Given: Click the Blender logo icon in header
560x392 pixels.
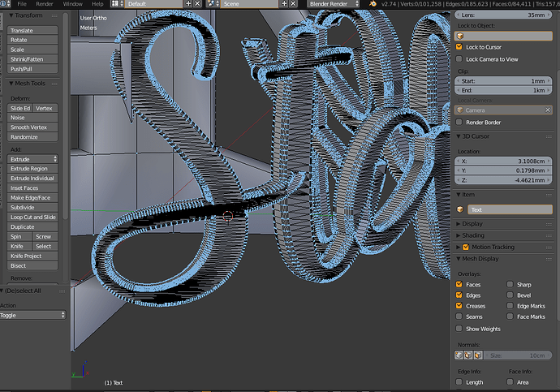Looking at the screenshot, I should (x=373, y=4).
